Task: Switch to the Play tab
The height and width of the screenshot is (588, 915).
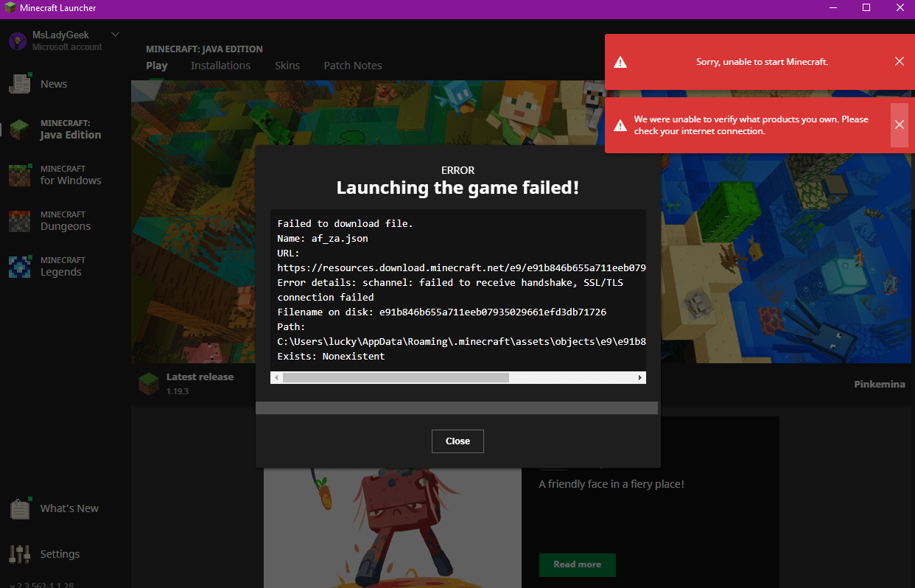Action: click(x=157, y=66)
